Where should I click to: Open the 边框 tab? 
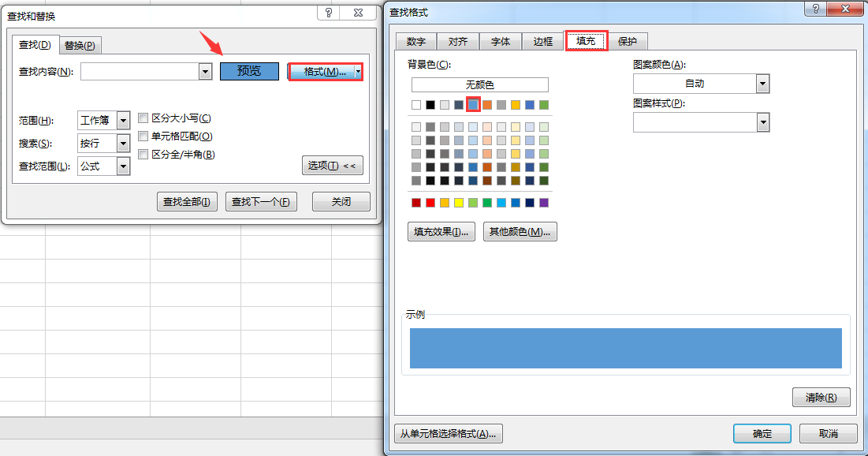pos(543,42)
